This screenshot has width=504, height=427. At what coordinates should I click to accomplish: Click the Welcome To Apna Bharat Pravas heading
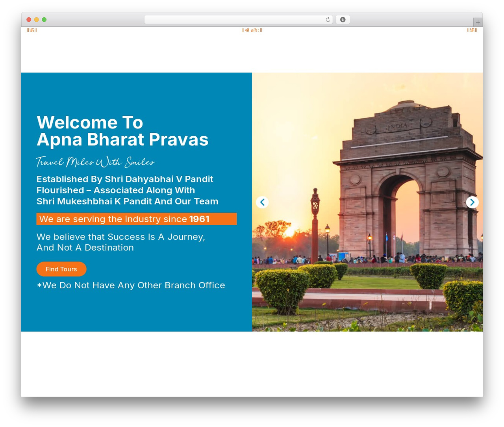[122, 131]
